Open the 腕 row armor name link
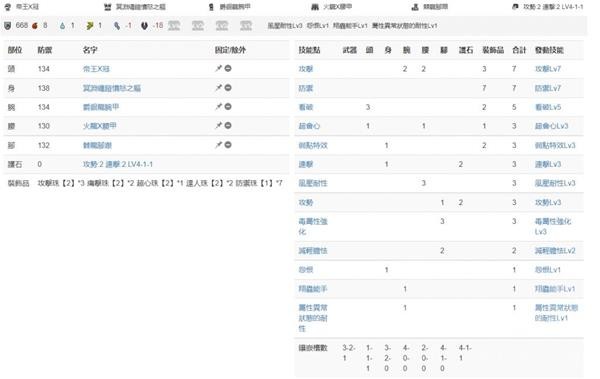The image size is (600, 379). [101, 107]
